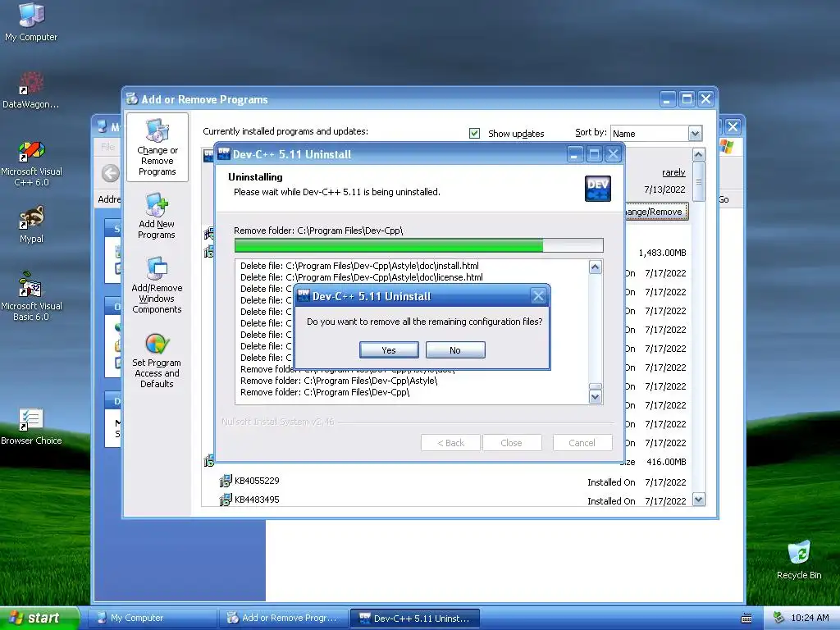
Task: Click the 1,483.00MB size value
Action: tap(662, 253)
